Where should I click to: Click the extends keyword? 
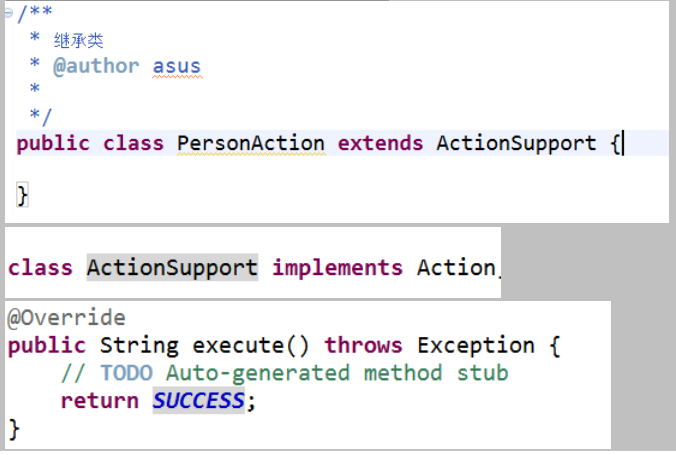coord(381,143)
